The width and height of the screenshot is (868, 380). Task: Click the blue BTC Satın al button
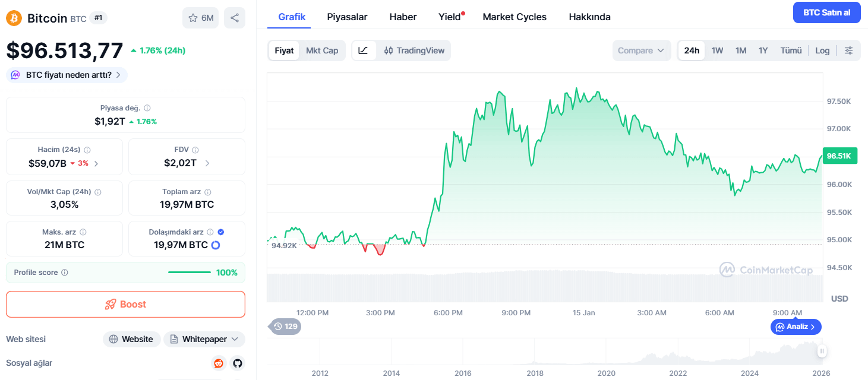click(x=826, y=12)
